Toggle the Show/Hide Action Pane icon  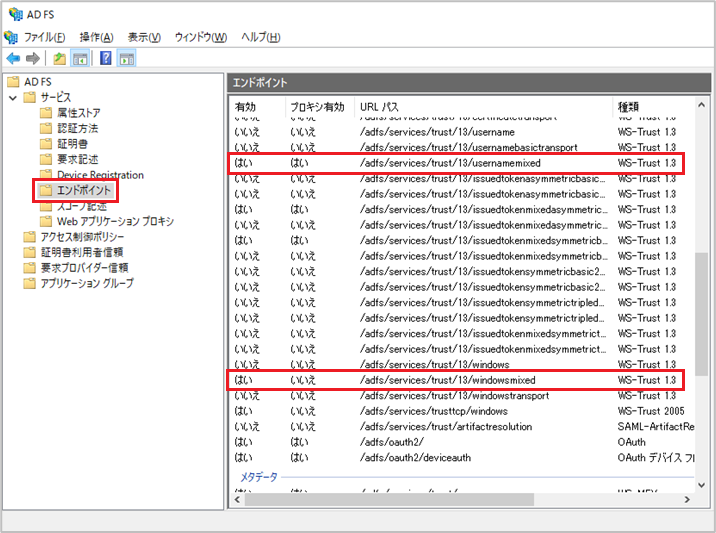(126, 58)
